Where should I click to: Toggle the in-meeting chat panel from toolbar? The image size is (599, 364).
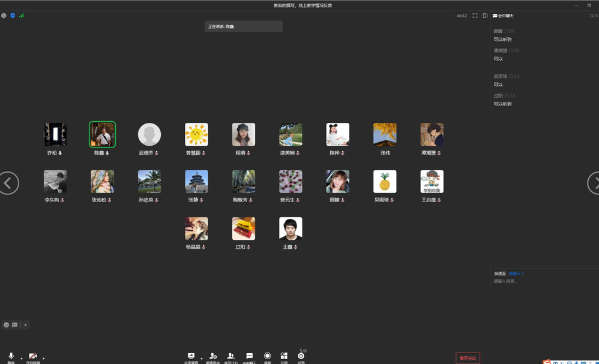tap(249, 356)
